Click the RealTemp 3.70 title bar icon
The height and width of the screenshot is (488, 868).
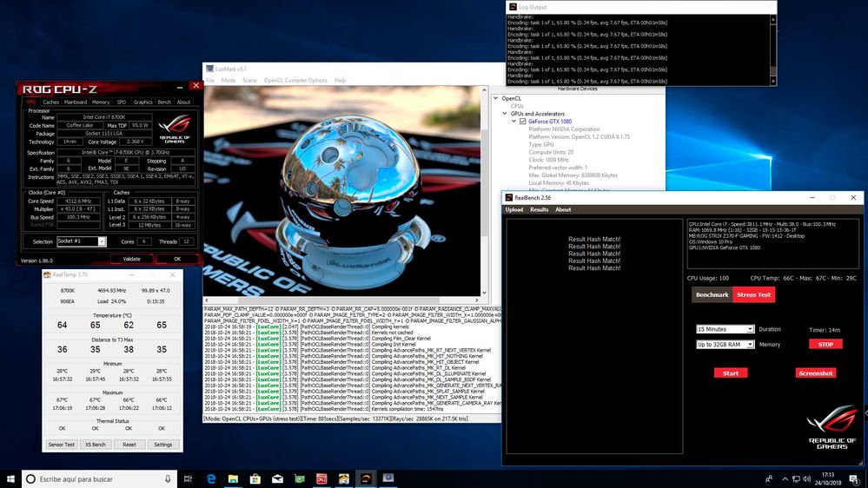click(x=48, y=274)
